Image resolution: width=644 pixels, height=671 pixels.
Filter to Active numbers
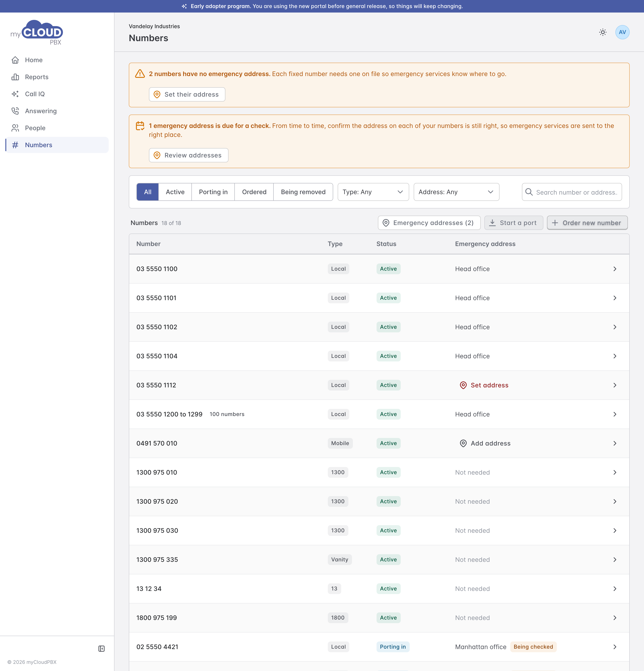175,192
